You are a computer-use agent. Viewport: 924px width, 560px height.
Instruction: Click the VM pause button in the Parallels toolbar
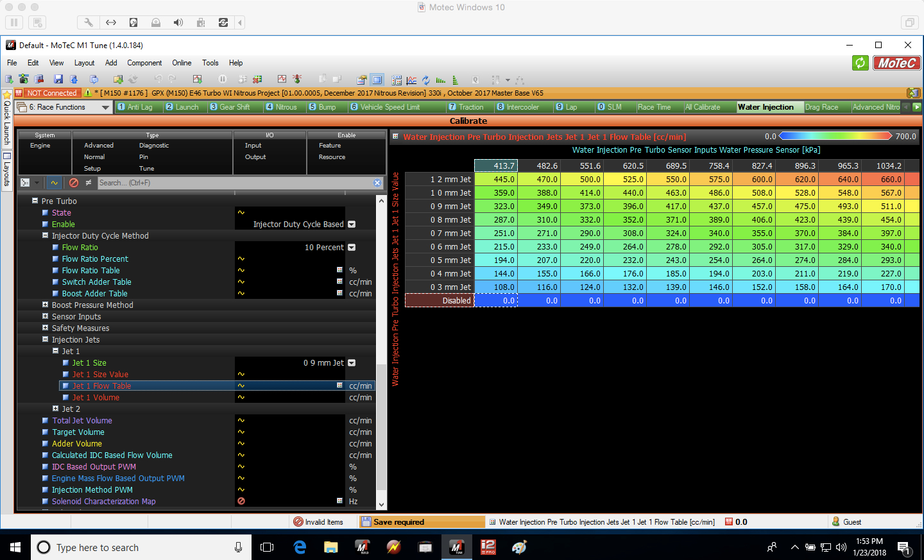(x=14, y=22)
